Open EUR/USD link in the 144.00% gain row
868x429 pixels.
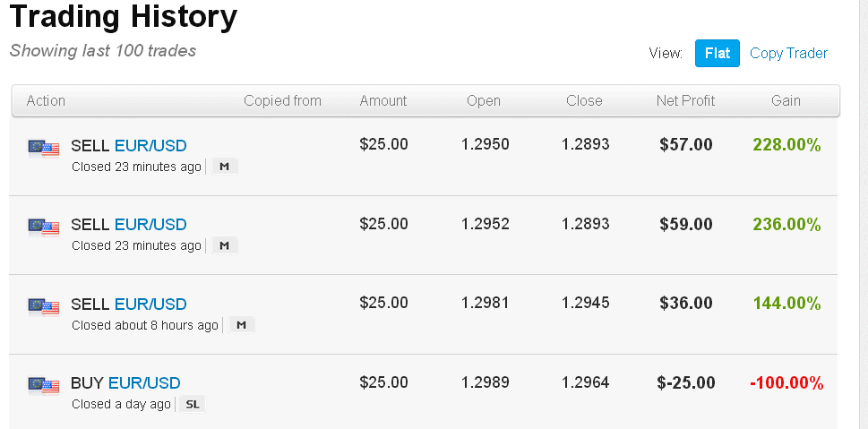click(x=150, y=304)
